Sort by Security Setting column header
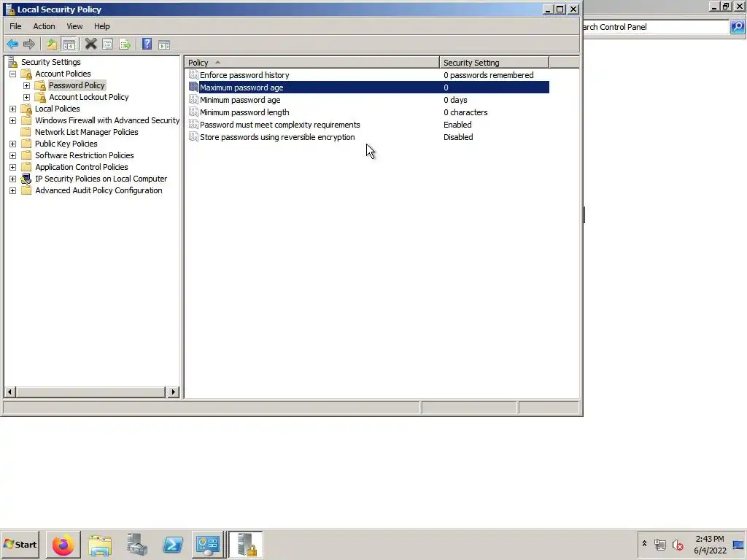Viewport: 747px width, 560px height. click(494, 63)
